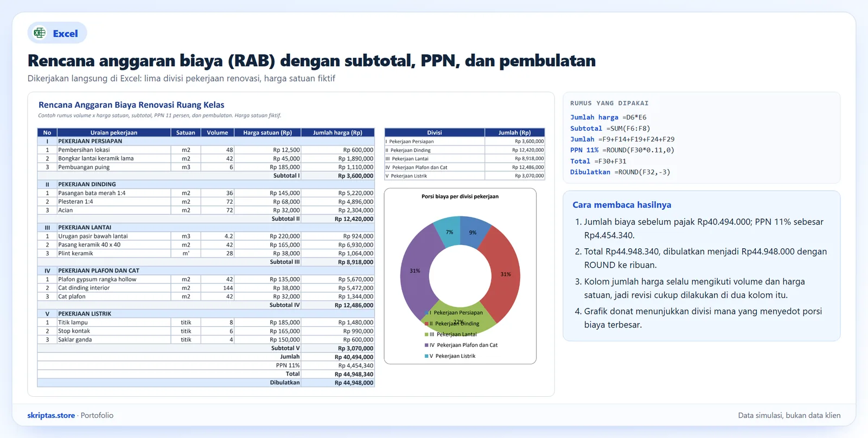Click the 'Saklar ganda' cell

click(114, 339)
